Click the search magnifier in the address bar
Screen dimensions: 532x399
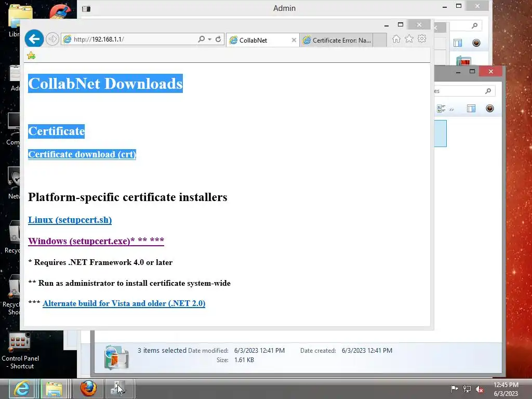(201, 39)
